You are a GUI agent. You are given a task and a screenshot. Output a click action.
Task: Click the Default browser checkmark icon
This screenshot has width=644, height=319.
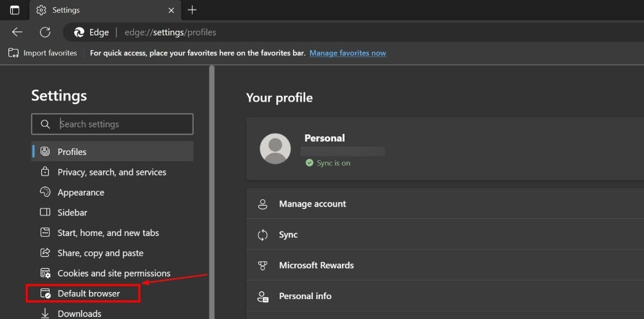pyautogui.click(x=45, y=293)
